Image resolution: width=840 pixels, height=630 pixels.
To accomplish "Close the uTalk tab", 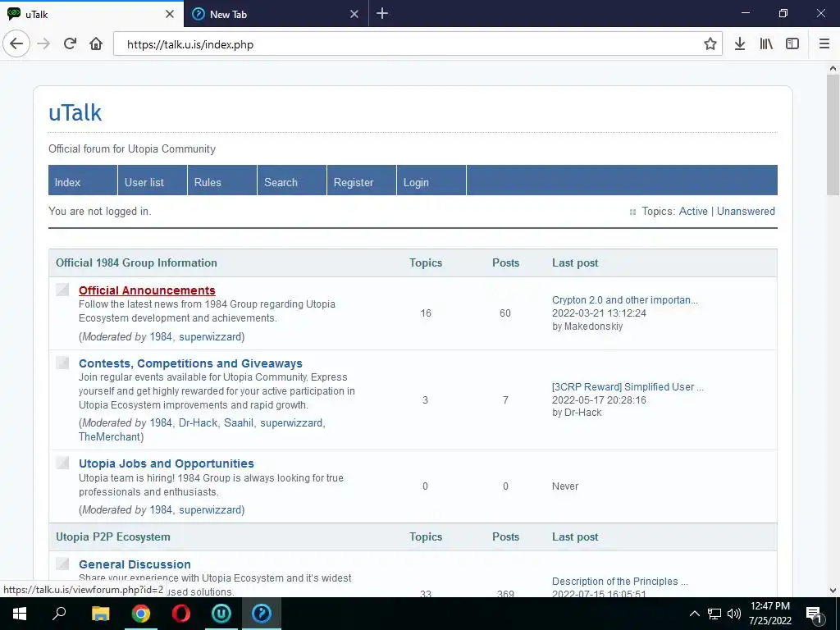I will [169, 14].
